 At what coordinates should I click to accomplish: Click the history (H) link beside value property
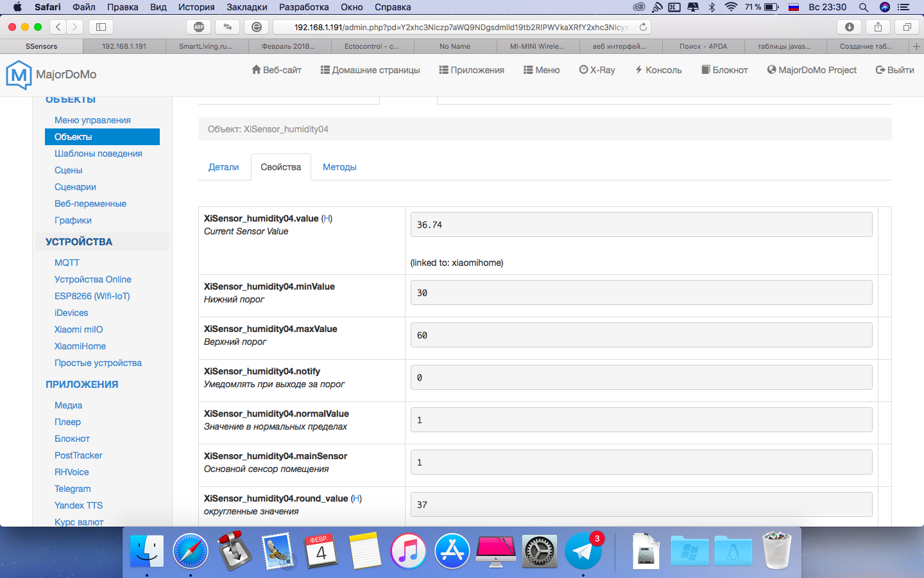327,218
